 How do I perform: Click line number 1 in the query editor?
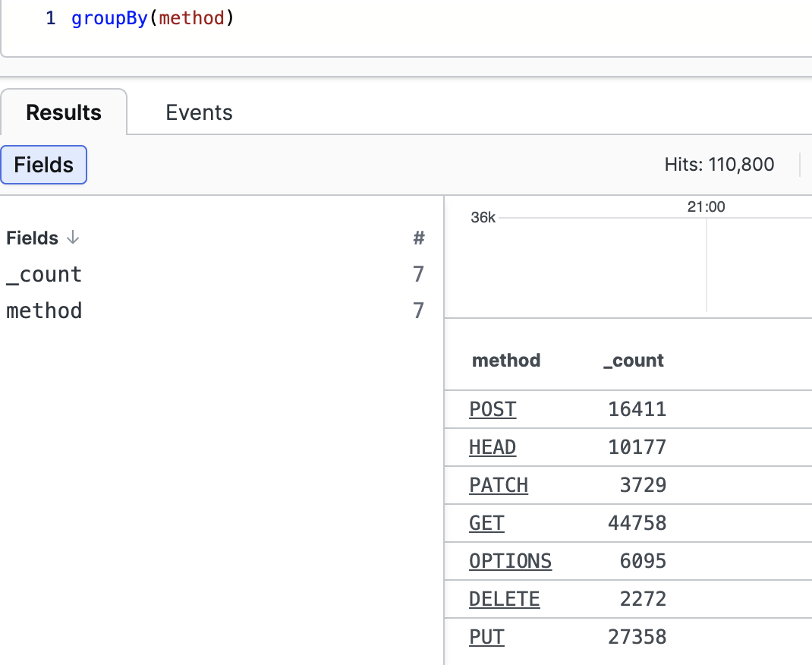pos(50,17)
